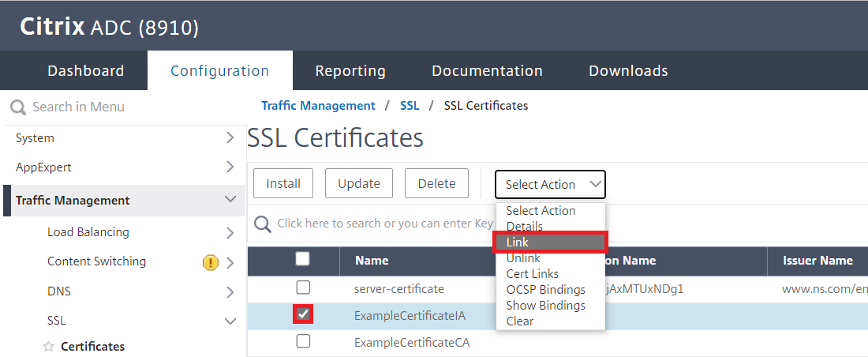Viewport: 868px width, 357px height.
Task: Choose Details from the action list
Action: pyautogui.click(x=550, y=226)
